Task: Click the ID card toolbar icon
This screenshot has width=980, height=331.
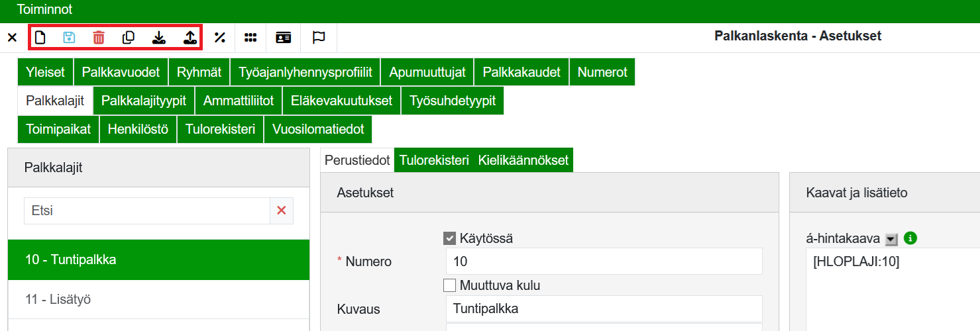Action: tap(284, 38)
